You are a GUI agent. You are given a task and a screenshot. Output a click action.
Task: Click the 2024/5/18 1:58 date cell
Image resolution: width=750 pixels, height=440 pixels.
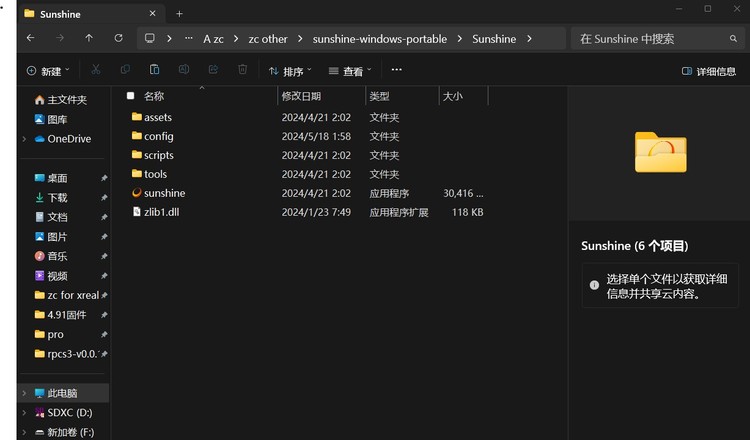coord(316,136)
